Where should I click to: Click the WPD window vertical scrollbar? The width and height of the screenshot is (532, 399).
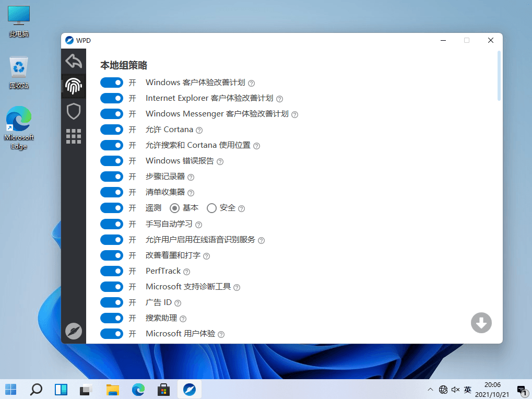(x=499, y=76)
